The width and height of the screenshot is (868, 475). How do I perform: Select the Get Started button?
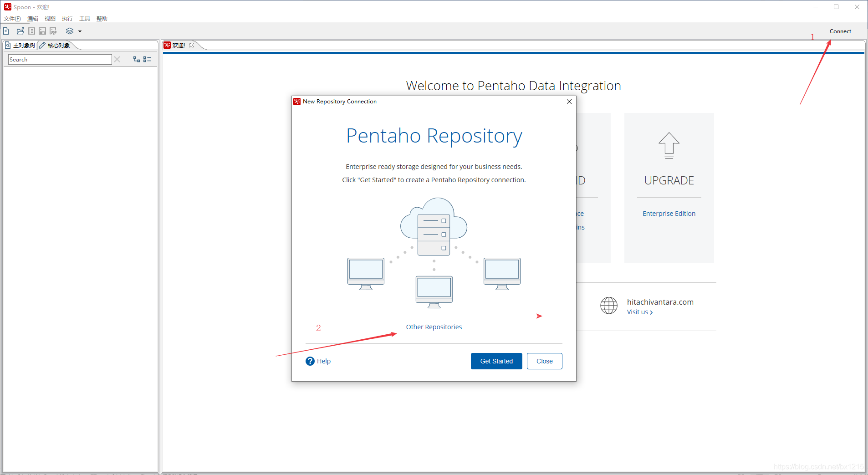click(496, 361)
